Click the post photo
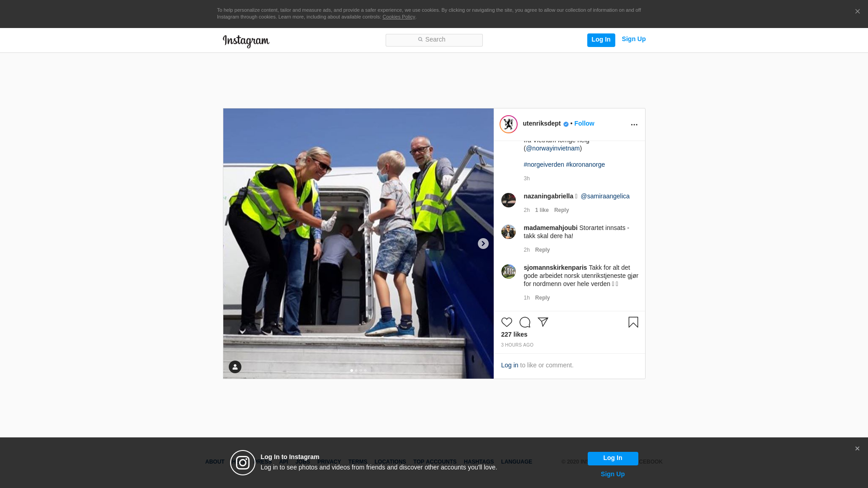The image size is (868, 488). (358, 244)
